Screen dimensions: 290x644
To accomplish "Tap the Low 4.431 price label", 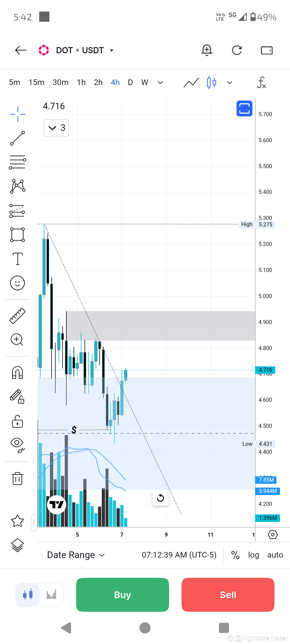I will 258,444.
